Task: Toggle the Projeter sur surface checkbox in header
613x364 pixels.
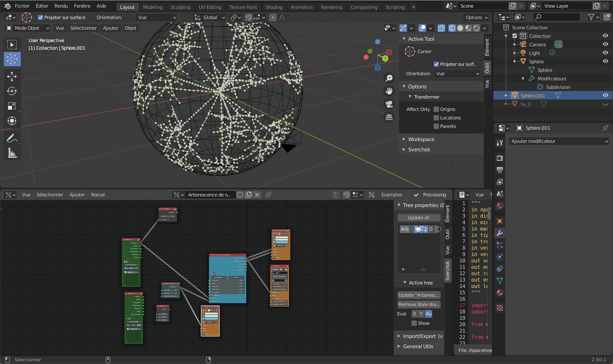Action: tap(40, 17)
